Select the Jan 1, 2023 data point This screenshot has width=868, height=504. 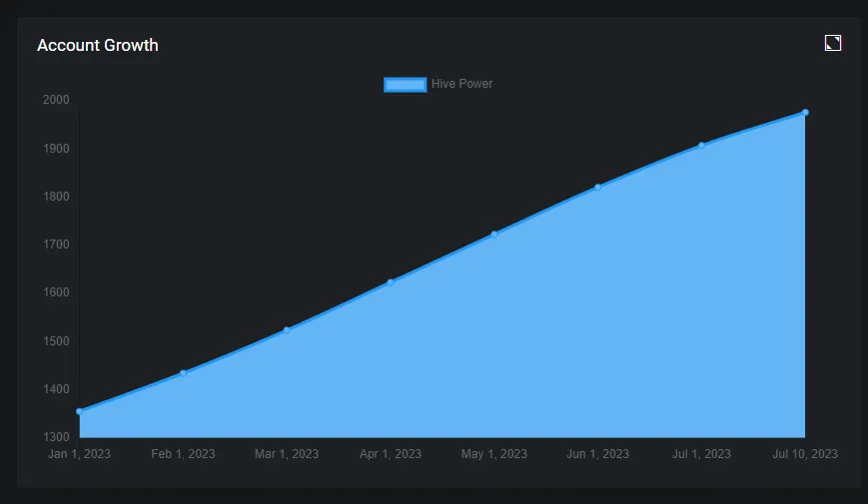[x=79, y=411]
